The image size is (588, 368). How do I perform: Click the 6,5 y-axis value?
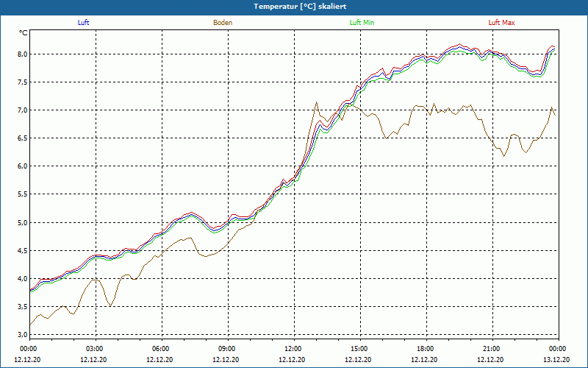[24, 138]
